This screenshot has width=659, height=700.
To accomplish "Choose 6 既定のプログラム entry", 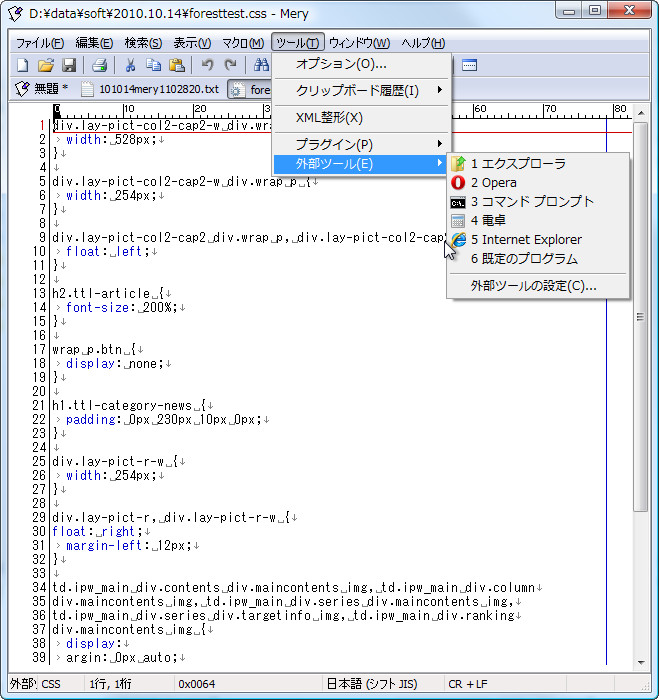I will 538,259.
